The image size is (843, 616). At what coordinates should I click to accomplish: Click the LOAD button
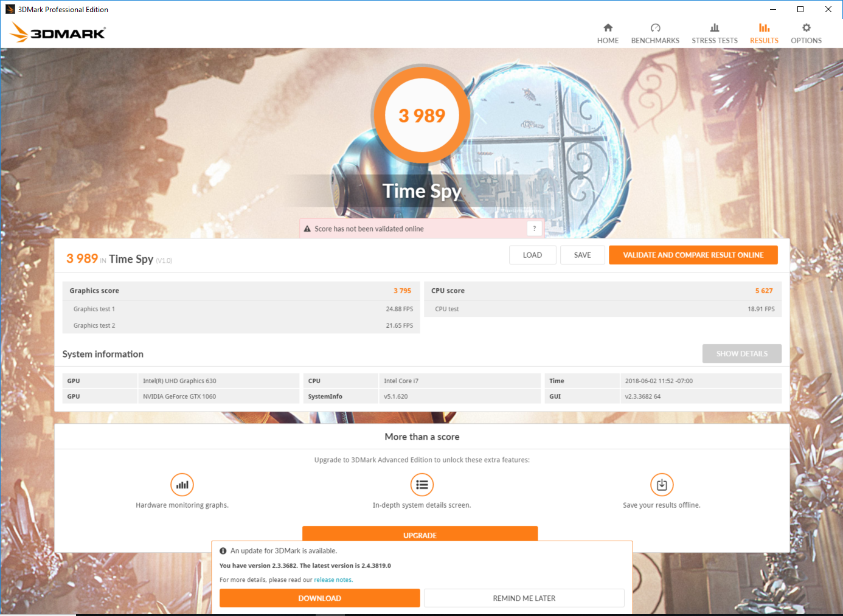pyautogui.click(x=532, y=255)
